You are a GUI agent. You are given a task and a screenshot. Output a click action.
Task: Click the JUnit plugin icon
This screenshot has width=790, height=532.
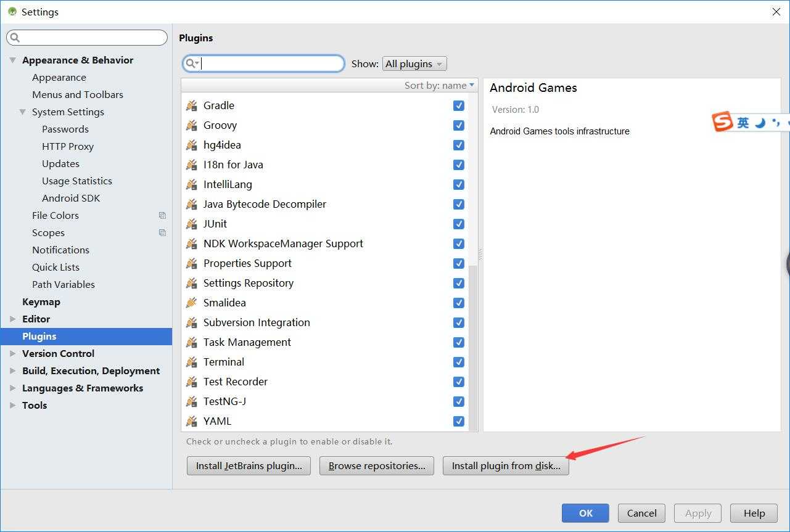tap(192, 224)
